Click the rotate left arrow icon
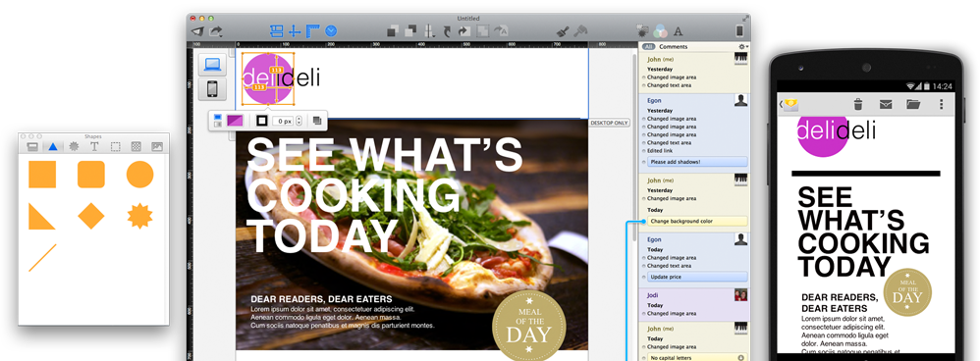This screenshot has width=980, height=361. [x=448, y=31]
